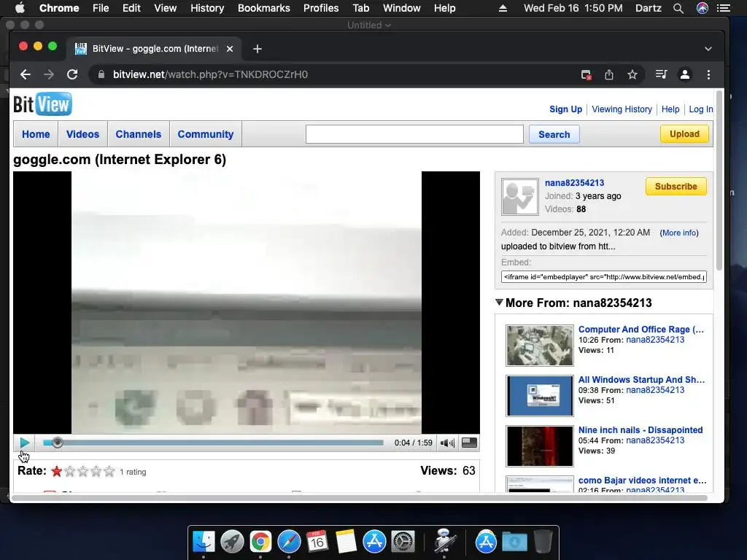Image resolution: width=747 pixels, height=560 pixels.
Task: Open Chrome media control icon
Action: (x=661, y=74)
